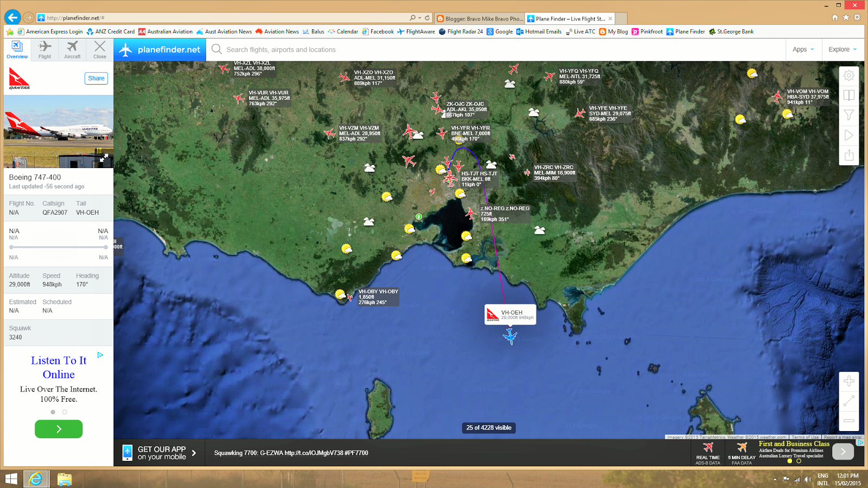Open the browser home page icon
This screenshot has width=868, height=488.
click(834, 17)
